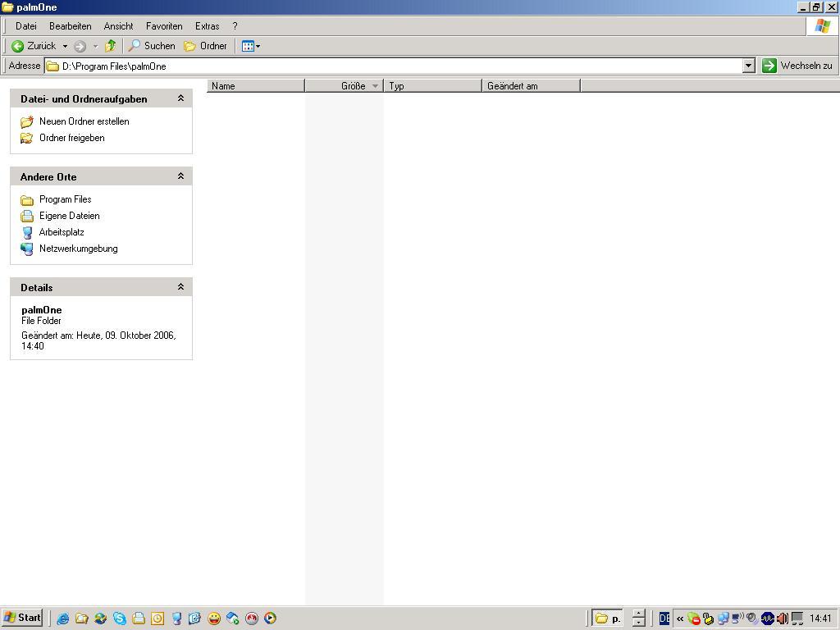Select the palmOne taskbar window button

pos(608,619)
